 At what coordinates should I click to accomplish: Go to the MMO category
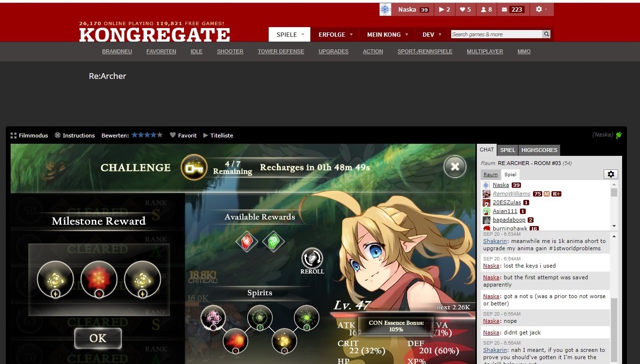point(524,51)
